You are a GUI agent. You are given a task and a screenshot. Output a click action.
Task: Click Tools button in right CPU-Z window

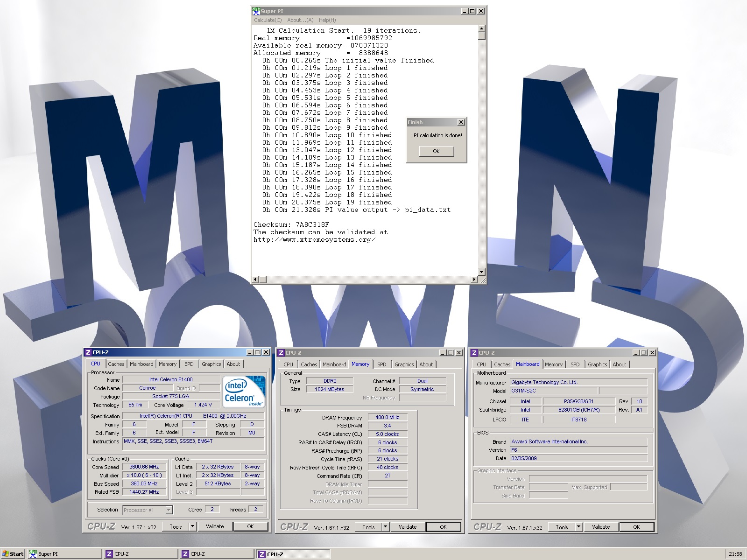coord(562,527)
